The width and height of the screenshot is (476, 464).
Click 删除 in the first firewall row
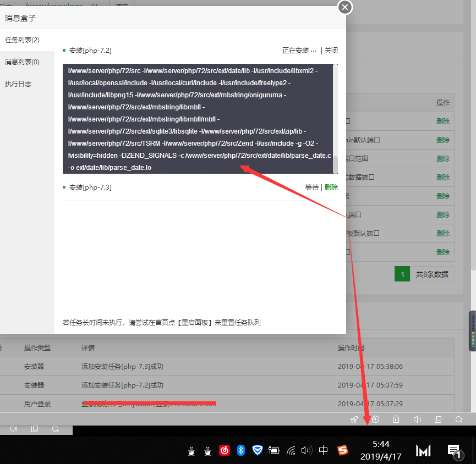443,121
